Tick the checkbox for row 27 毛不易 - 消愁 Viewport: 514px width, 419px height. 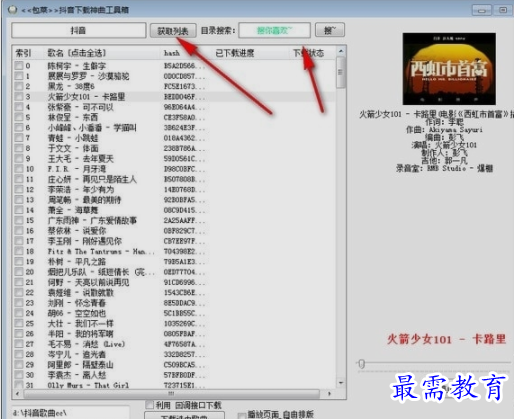[19, 344]
